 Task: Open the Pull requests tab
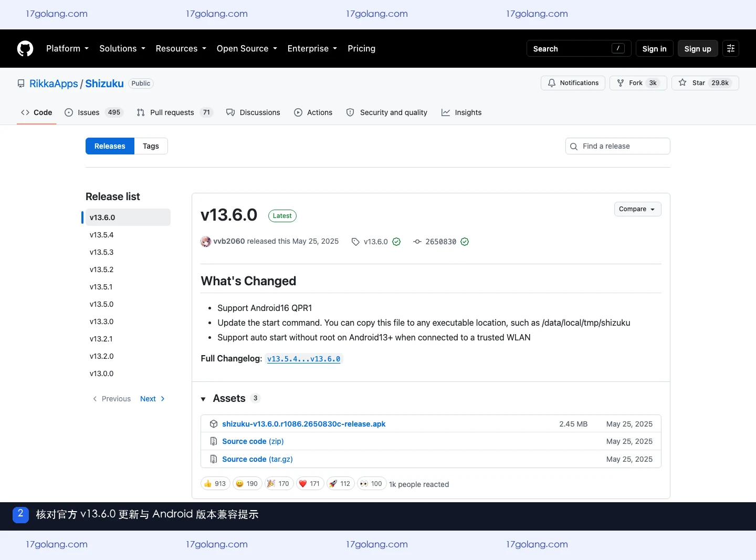point(174,112)
